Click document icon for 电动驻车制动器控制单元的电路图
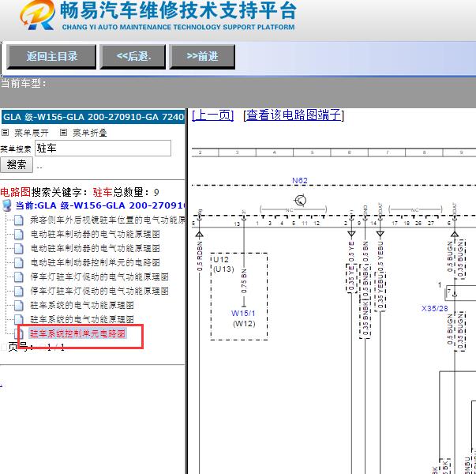 coord(18,262)
